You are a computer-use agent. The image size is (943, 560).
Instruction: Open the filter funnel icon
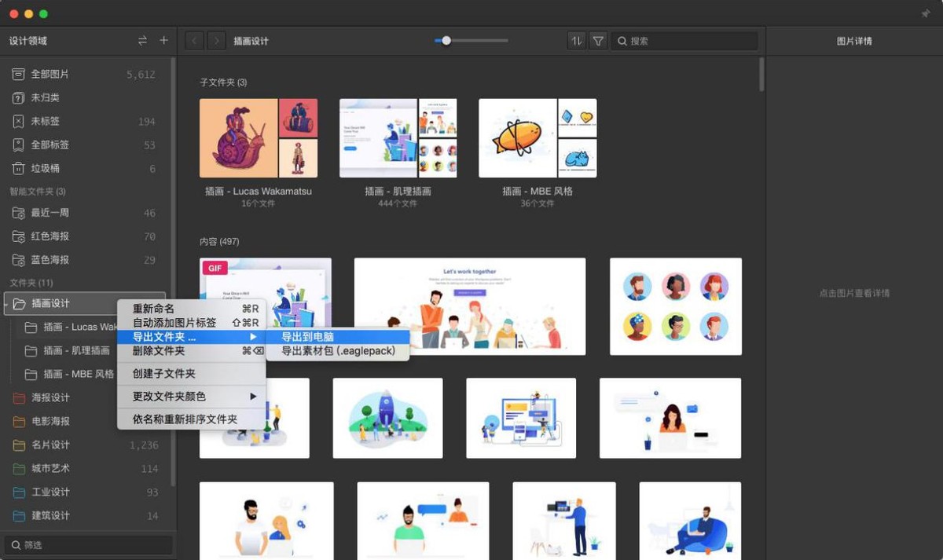tap(598, 41)
